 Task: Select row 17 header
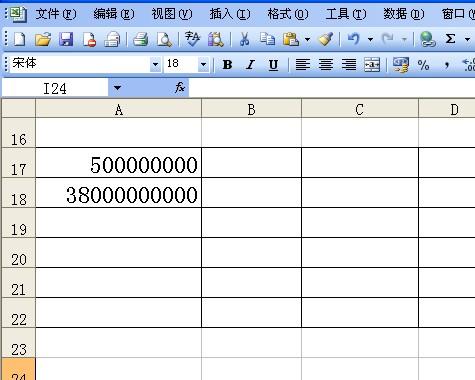click(18, 163)
